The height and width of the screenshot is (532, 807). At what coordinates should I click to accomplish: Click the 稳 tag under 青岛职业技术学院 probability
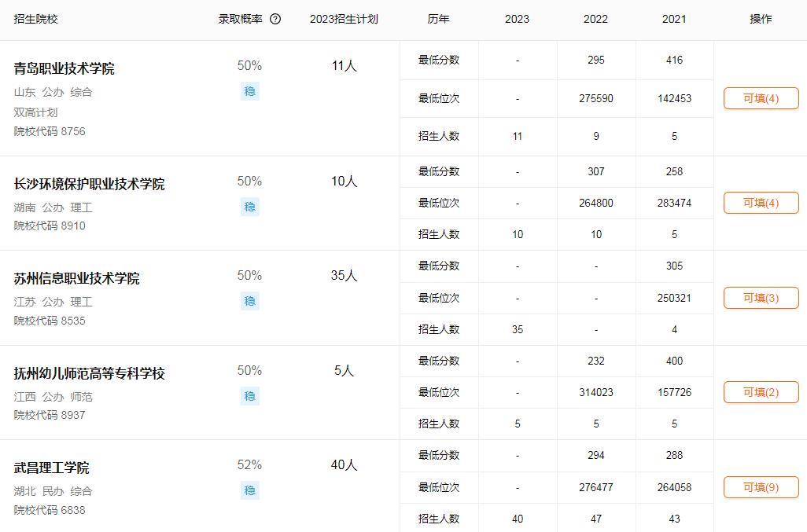[249, 91]
